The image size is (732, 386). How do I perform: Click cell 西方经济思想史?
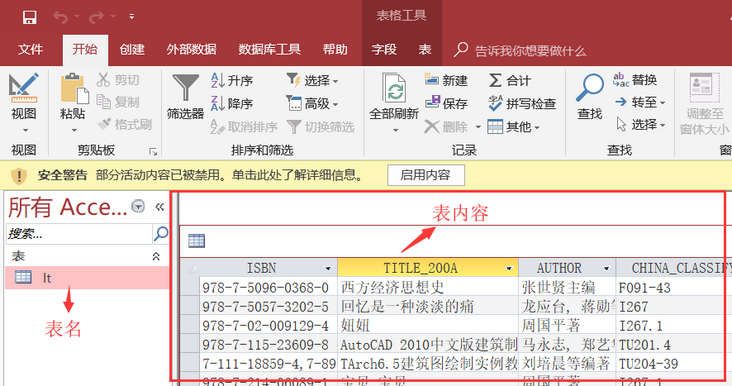tap(428, 288)
